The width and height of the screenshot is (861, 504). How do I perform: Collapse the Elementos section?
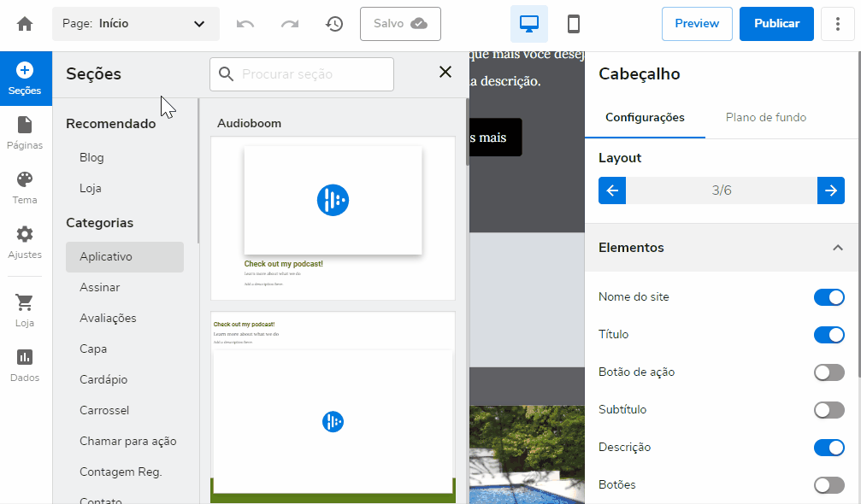837,248
